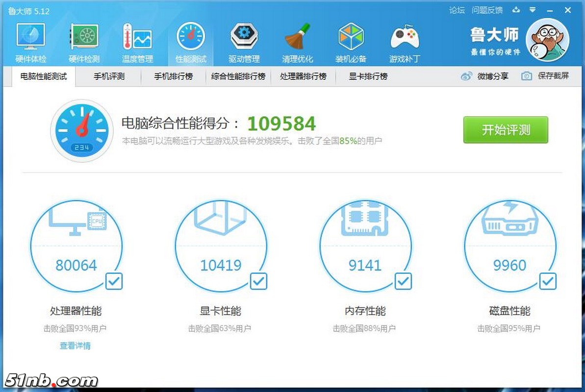
Task: Click the green 开始评测 button
Action: coord(506,130)
